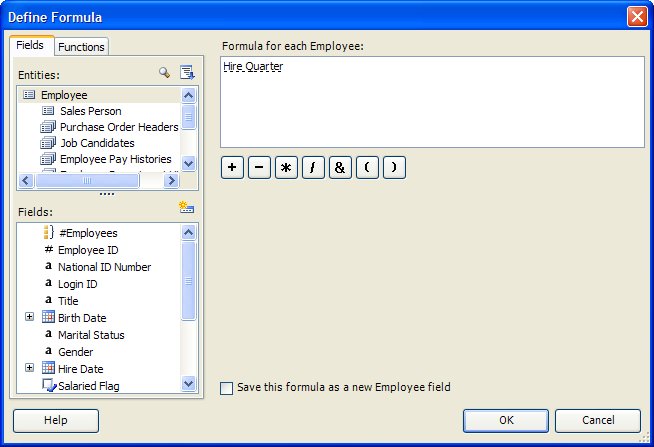Click the new field icon above Fields list
Image resolution: width=654 pixels, height=447 pixels.
(186, 207)
